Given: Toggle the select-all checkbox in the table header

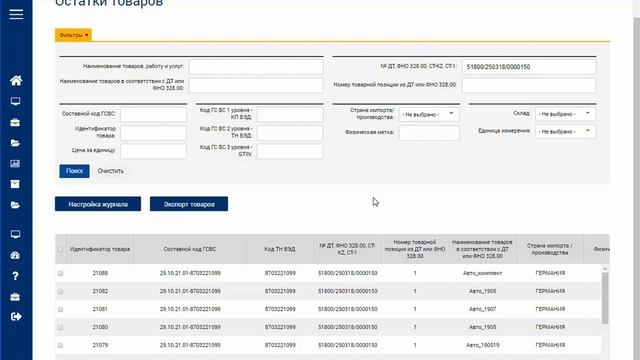Looking at the screenshot, I should 60,249.
